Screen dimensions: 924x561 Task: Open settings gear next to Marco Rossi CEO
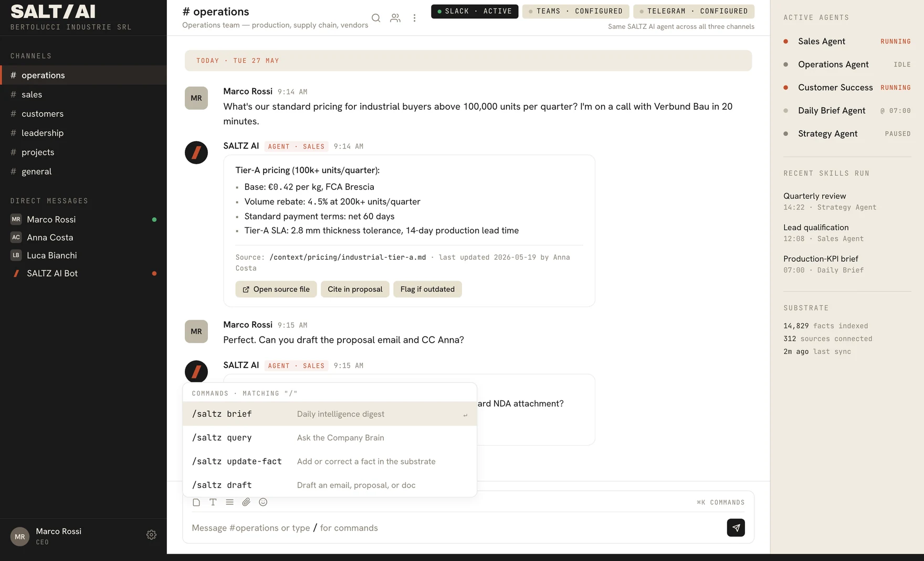151,535
